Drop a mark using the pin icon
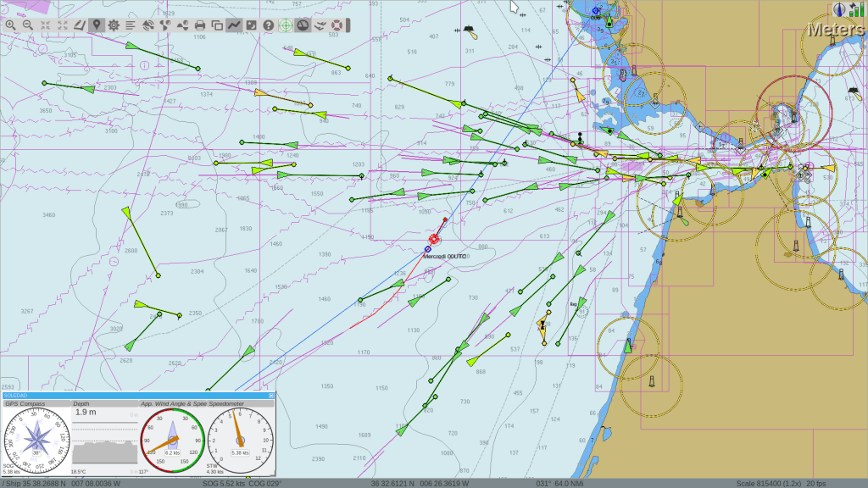 pos(97,25)
